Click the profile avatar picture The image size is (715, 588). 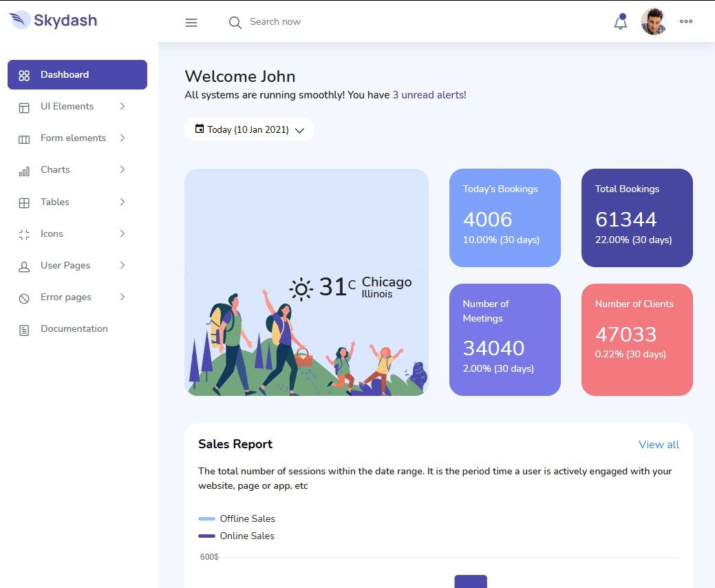pyautogui.click(x=652, y=21)
